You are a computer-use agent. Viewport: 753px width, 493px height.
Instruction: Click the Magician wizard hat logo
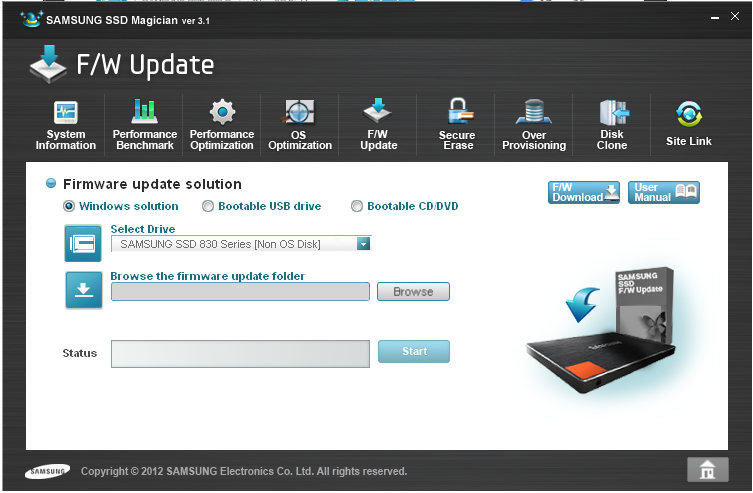click(x=31, y=19)
